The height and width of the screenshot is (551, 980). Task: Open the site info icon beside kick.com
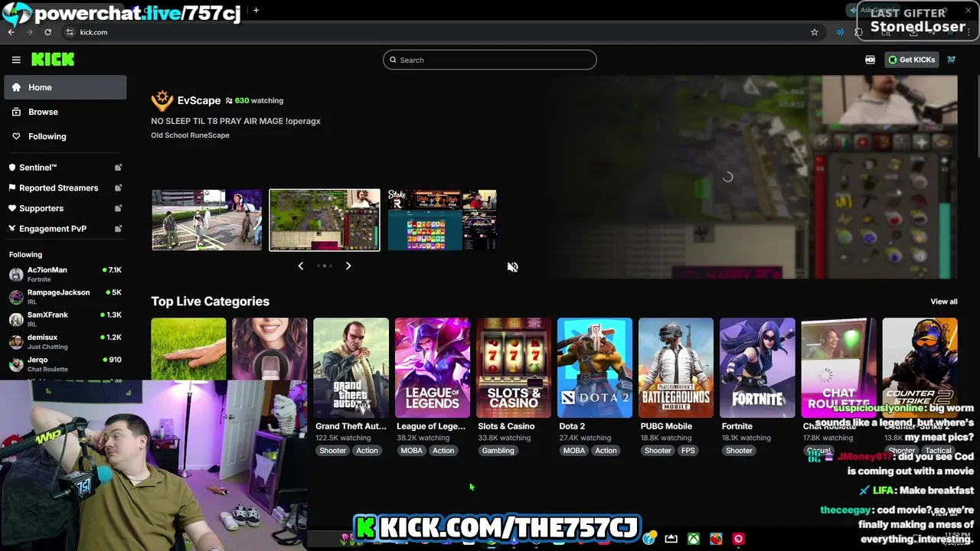point(70,32)
